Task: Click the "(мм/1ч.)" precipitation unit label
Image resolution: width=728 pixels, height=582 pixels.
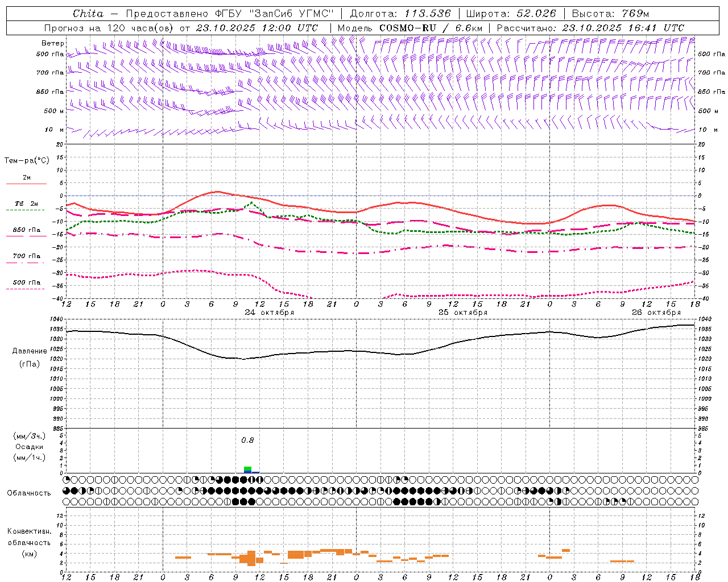Action: 30,458
